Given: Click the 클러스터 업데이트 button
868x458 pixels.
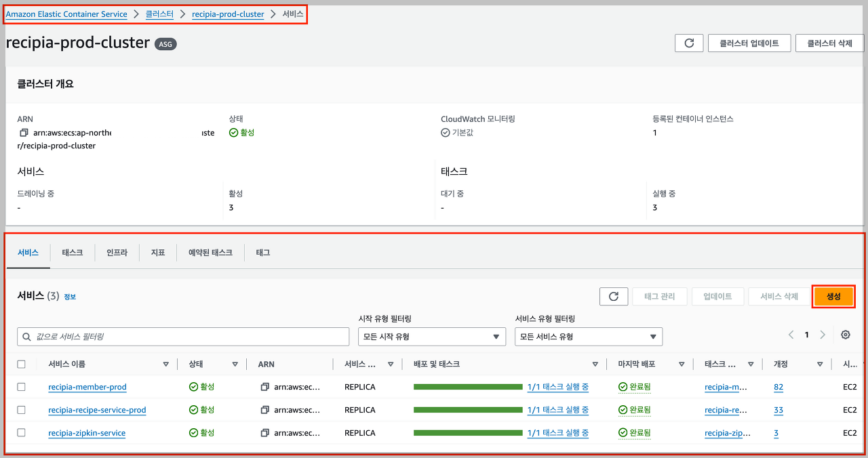Looking at the screenshot, I should [x=749, y=43].
